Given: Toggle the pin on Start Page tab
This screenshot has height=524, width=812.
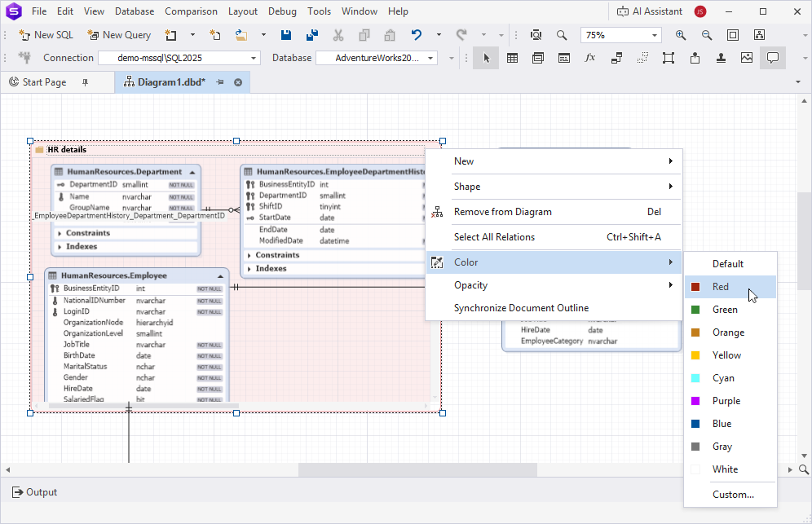Looking at the screenshot, I should coord(86,82).
